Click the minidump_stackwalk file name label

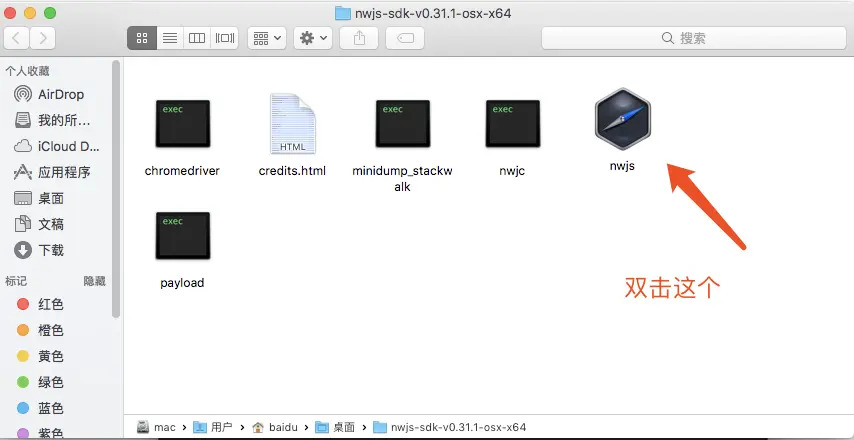402,179
